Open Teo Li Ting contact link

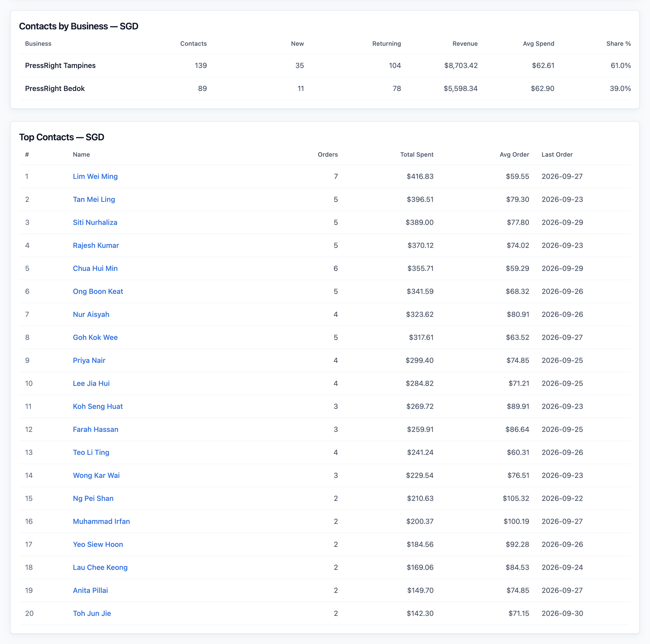click(x=91, y=452)
